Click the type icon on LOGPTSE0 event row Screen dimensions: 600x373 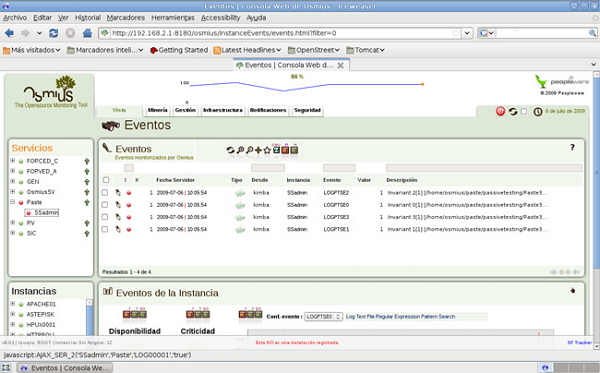(x=240, y=205)
